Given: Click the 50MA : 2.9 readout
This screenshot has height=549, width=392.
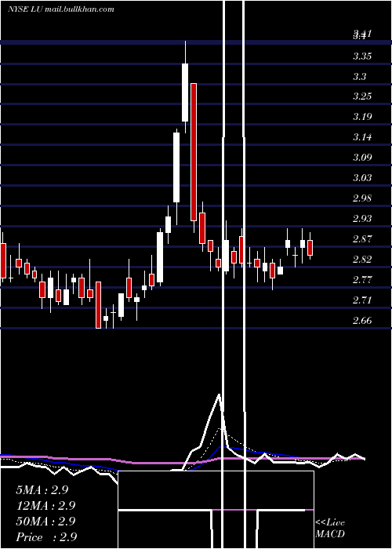Looking at the screenshot, I should 45,522.
